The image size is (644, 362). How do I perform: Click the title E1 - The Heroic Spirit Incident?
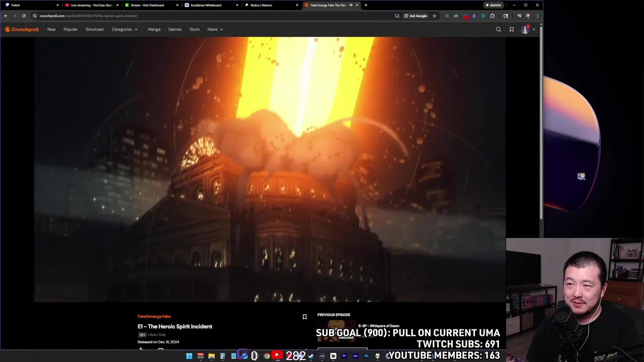click(175, 326)
